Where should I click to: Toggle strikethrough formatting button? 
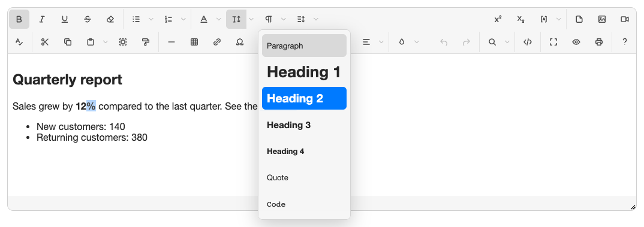[88, 19]
